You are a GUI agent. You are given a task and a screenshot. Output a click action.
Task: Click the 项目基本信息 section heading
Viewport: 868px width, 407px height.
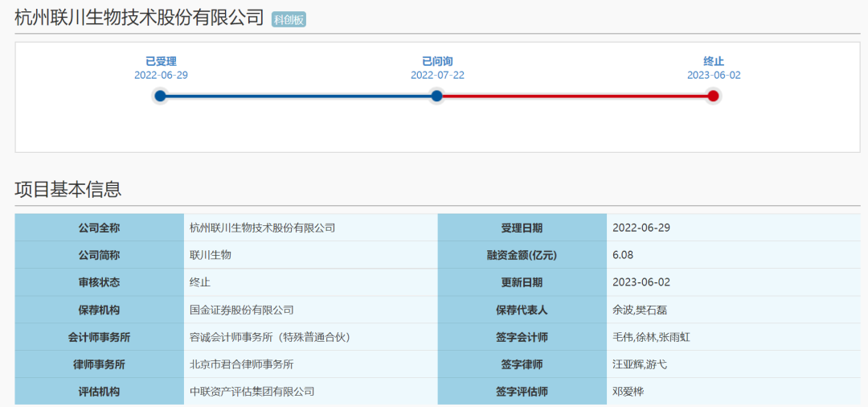click(x=68, y=190)
